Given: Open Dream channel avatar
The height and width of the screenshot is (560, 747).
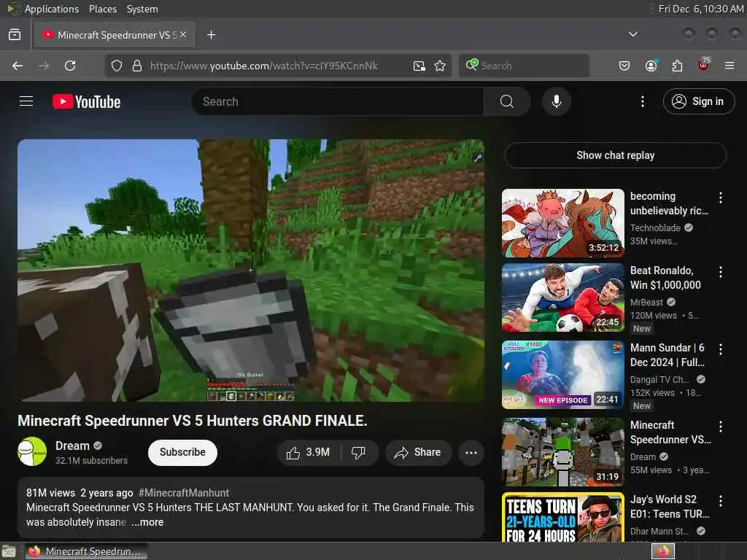Looking at the screenshot, I should [32, 451].
